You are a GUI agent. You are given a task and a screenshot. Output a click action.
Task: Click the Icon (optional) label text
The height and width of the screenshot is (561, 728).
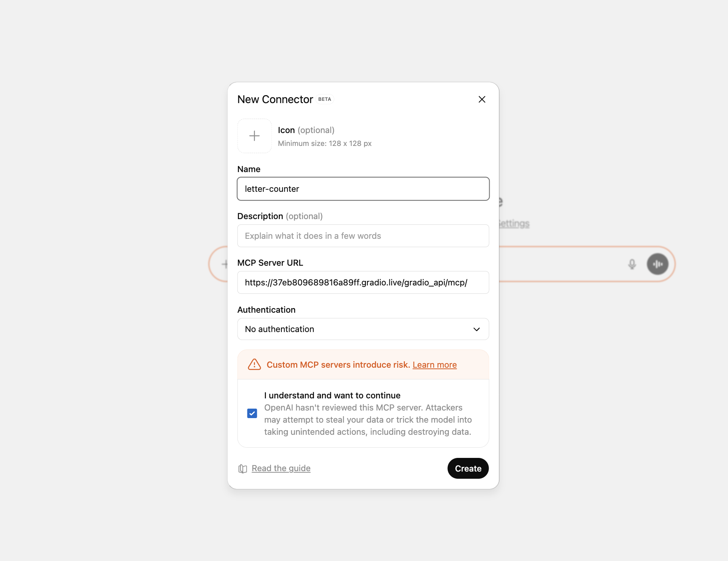click(x=306, y=130)
